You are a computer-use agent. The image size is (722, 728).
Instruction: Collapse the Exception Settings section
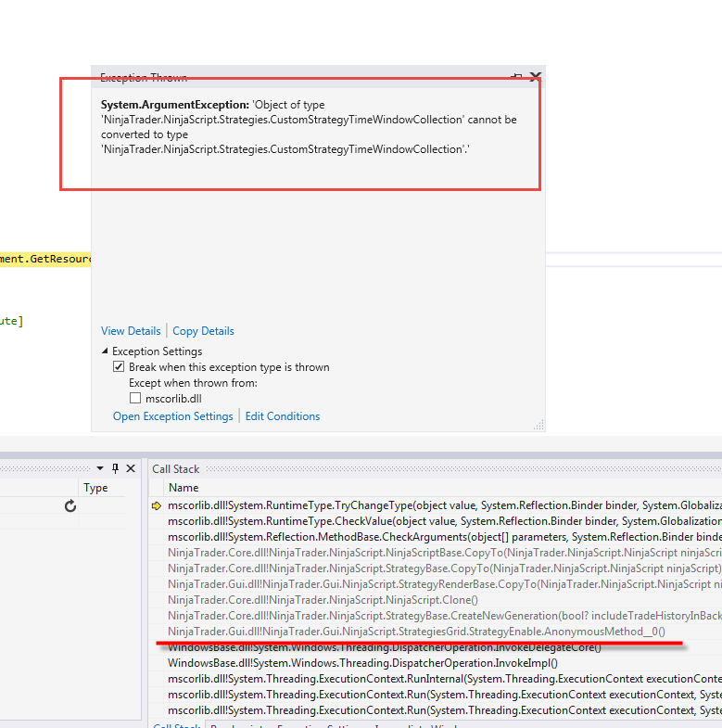[x=105, y=351]
